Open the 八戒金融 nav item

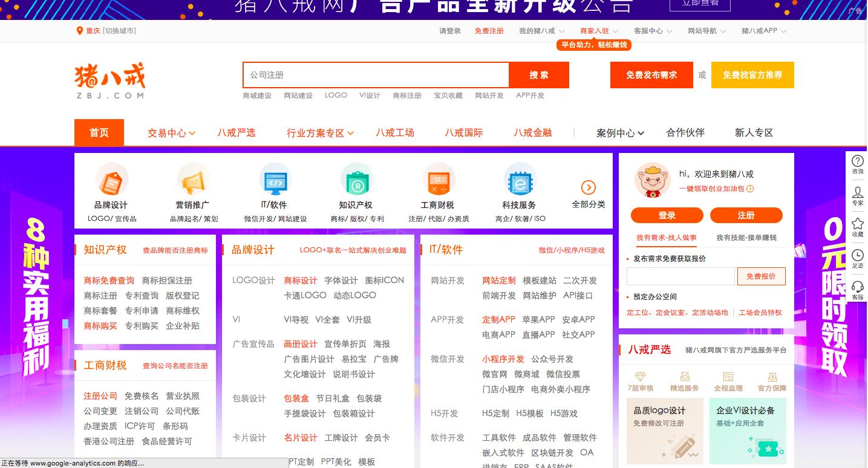click(533, 132)
